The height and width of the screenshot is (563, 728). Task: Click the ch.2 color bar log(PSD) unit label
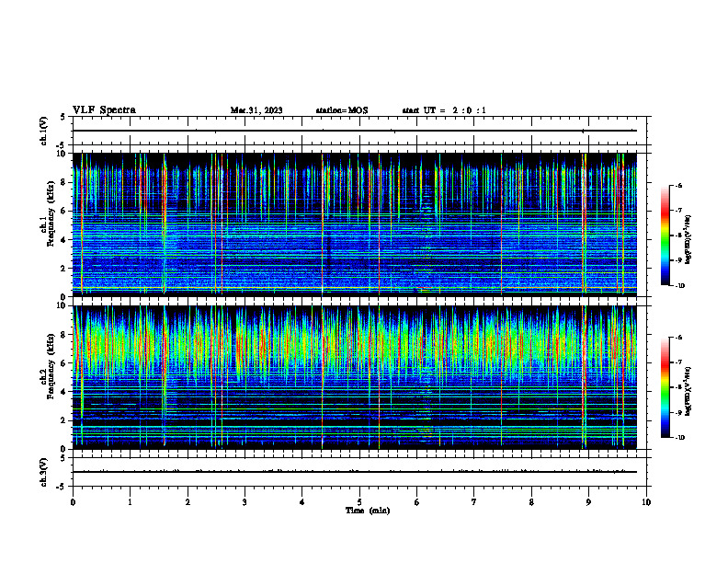(x=688, y=391)
